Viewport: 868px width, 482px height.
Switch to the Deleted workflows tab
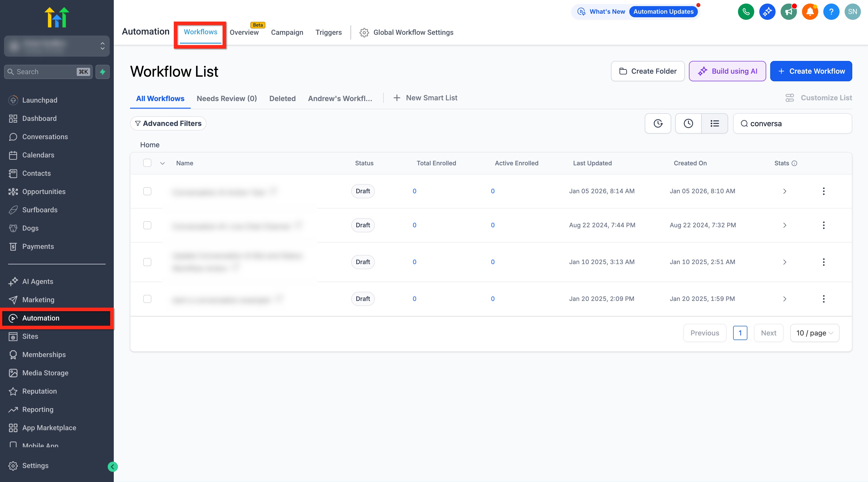[x=282, y=99]
